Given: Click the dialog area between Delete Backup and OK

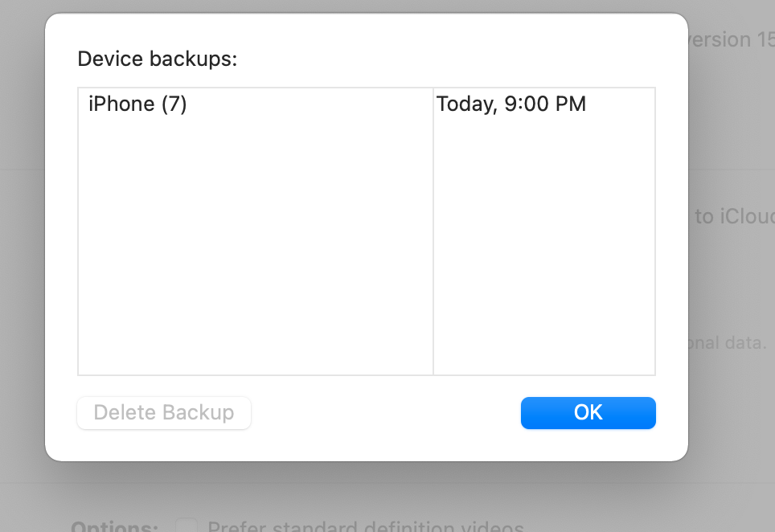Looking at the screenshot, I should 386,412.
